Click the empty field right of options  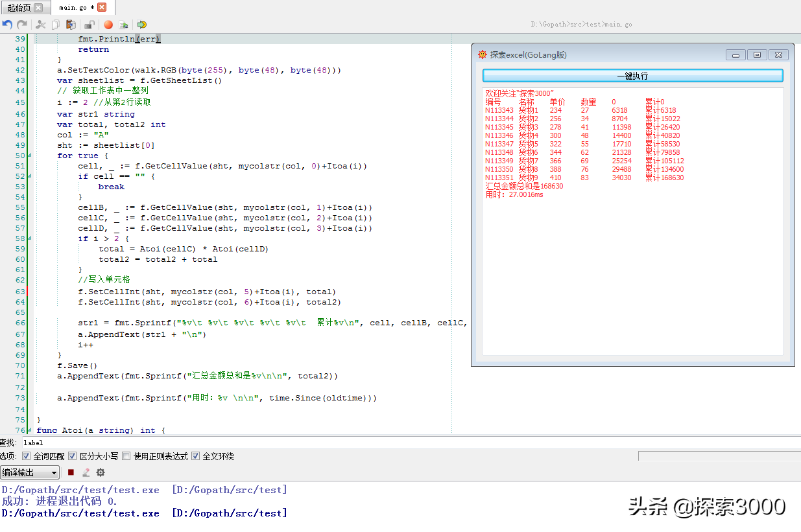coord(719,456)
